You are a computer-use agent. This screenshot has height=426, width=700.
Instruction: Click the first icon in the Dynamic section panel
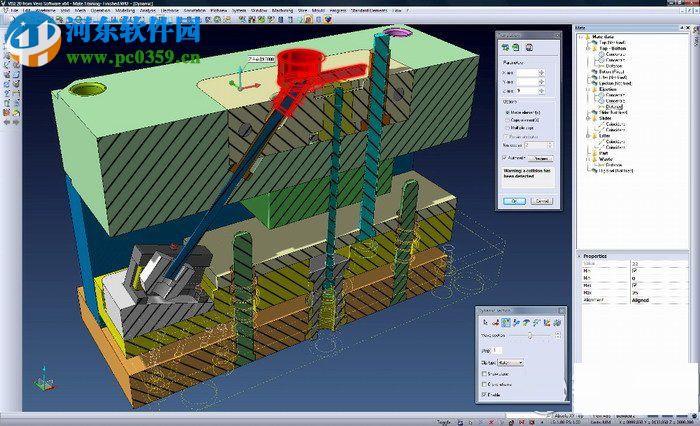(484, 322)
